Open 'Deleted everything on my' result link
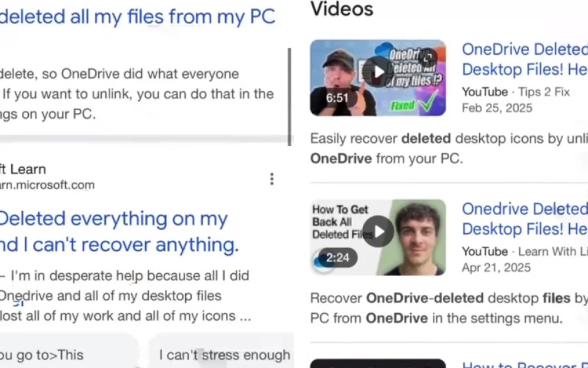 [119, 231]
